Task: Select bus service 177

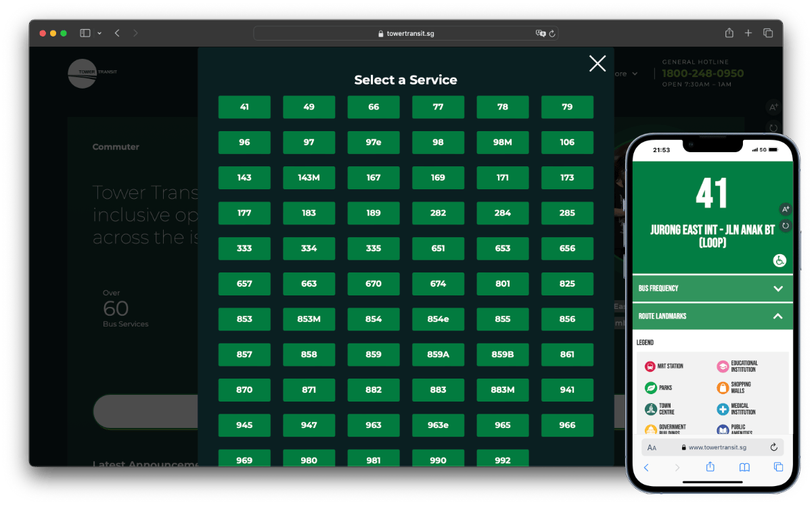Action: [x=244, y=213]
